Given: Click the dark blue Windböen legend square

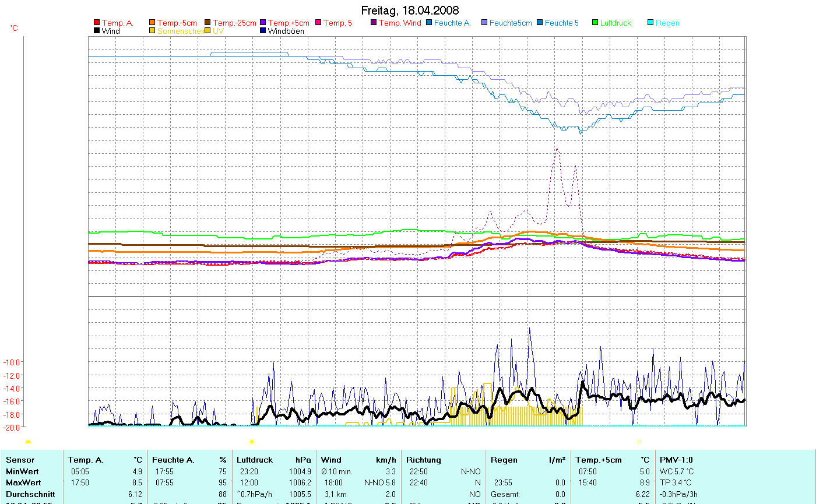Looking at the screenshot, I should click(263, 31).
